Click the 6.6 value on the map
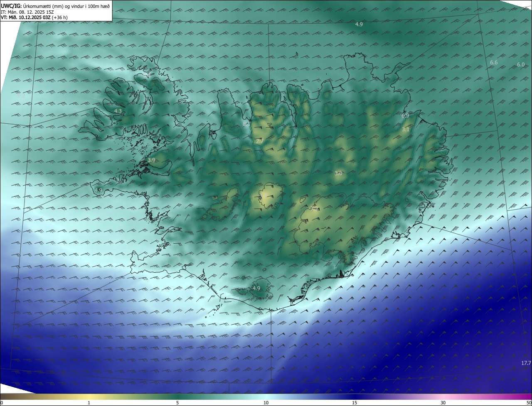The image size is (532, 406). (494, 63)
